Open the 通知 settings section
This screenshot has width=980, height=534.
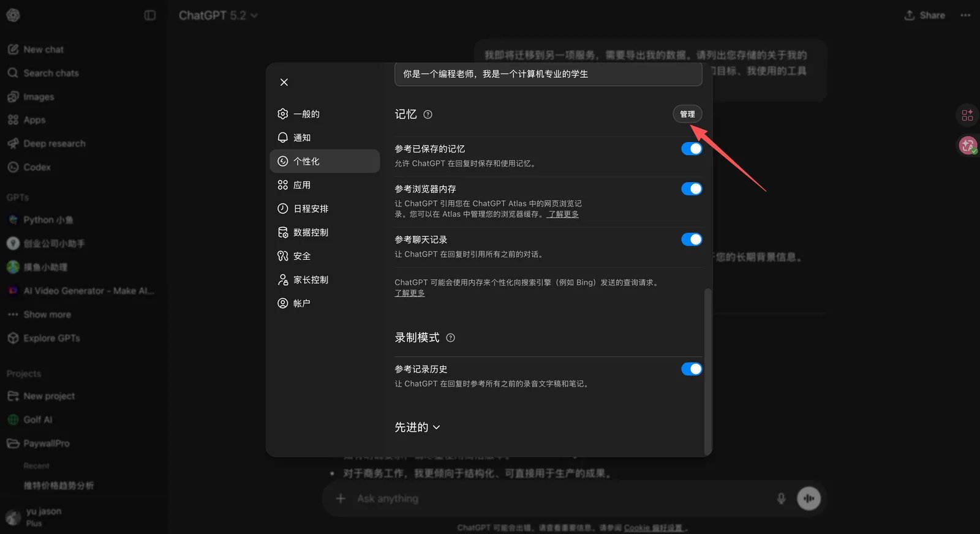pos(325,138)
